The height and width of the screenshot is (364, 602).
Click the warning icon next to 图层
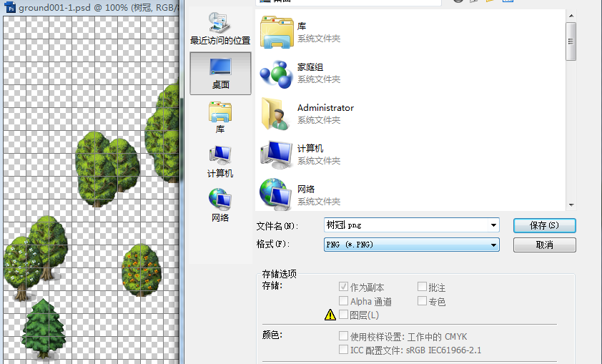330,315
